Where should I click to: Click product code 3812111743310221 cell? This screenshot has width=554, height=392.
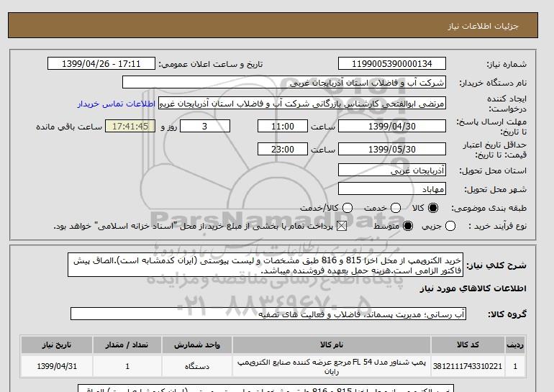tap(468, 366)
